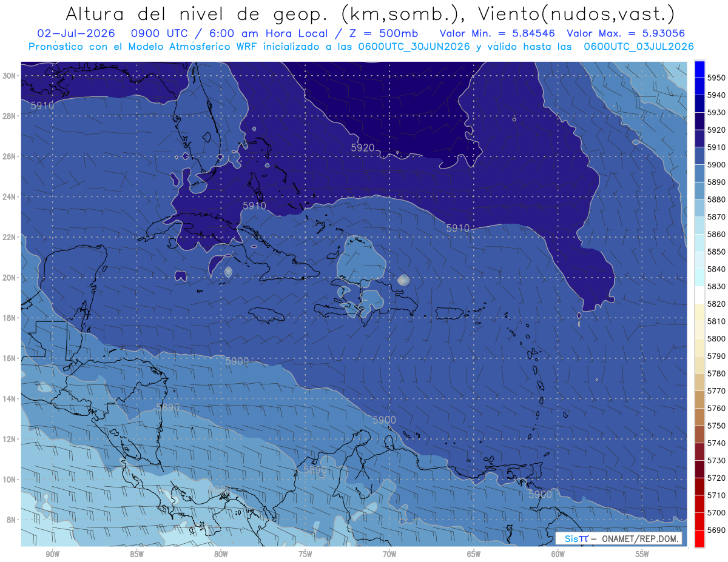Click the '0600UTC_03JUL2026' valid-until time
The image size is (728, 562).
pos(639,47)
